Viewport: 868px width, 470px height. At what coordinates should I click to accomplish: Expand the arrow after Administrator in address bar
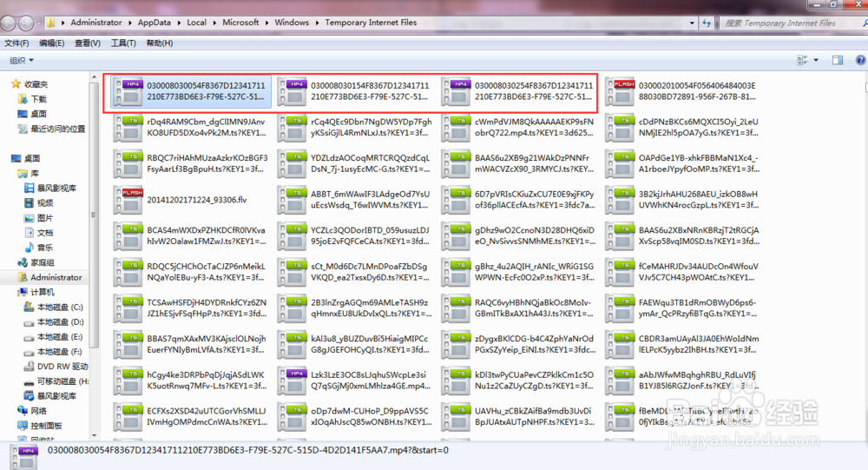130,23
